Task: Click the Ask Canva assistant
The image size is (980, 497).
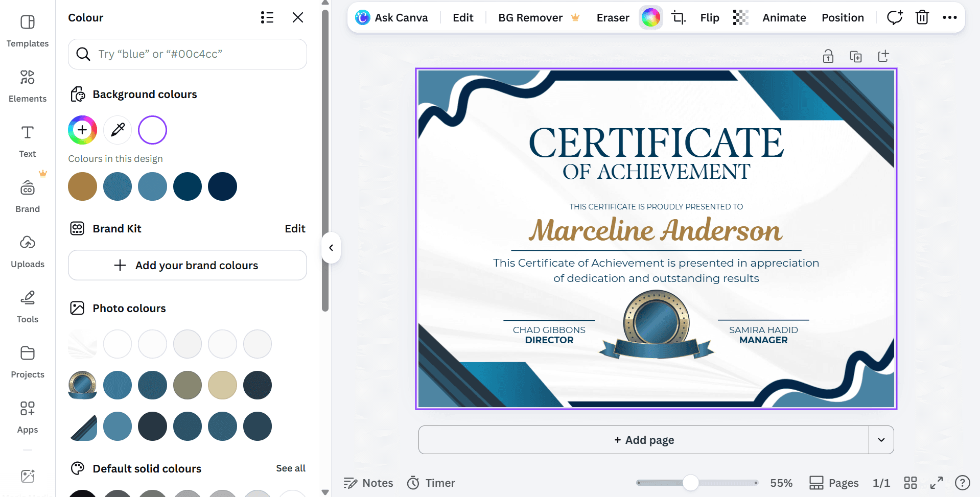Action: 392,18
